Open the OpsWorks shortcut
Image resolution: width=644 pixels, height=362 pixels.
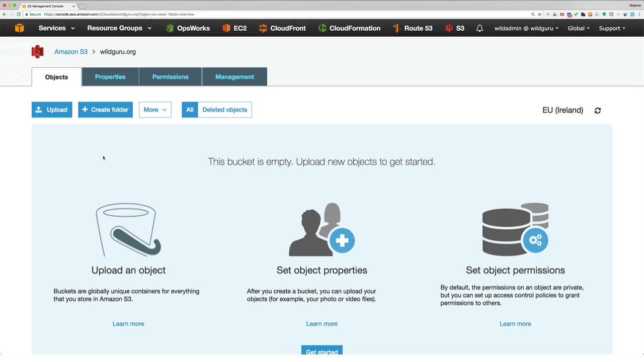pos(188,28)
